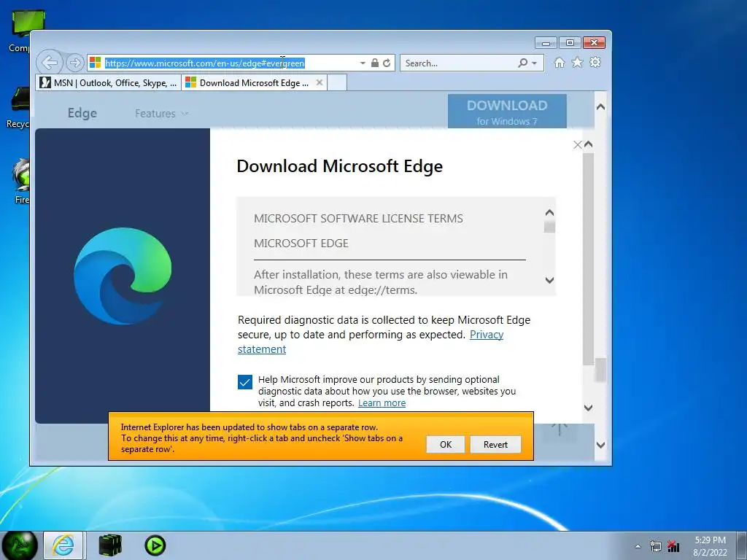The height and width of the screenshot is (560, 747).
Task: Click the search magnifier icon
Action: 522,63
